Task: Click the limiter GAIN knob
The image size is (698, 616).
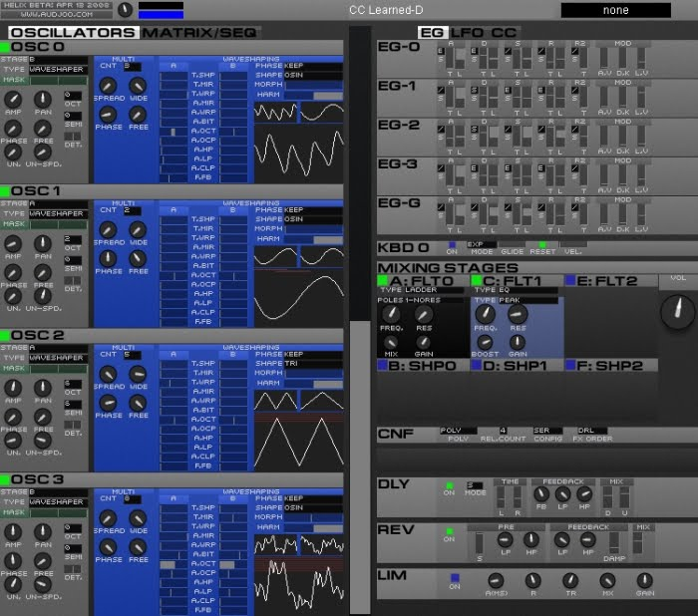Action: [644, 580]
